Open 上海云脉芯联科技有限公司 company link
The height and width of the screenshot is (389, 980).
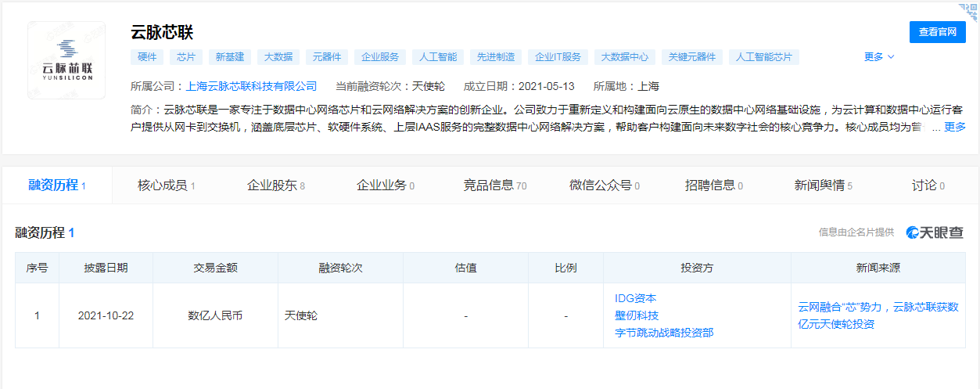(x=251, y=86)
